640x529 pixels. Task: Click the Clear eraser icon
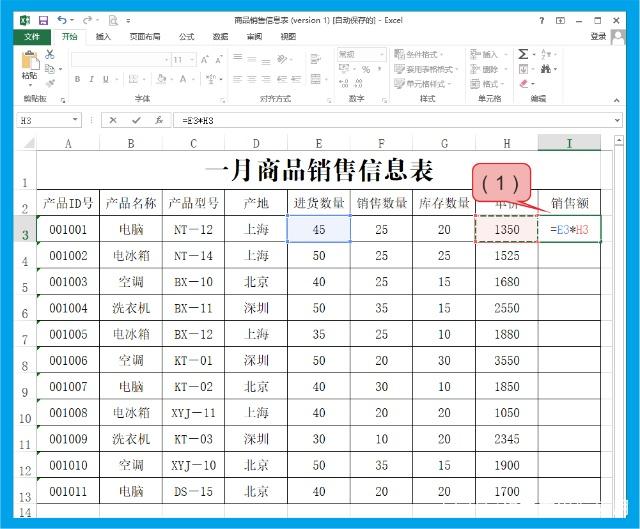524,84
